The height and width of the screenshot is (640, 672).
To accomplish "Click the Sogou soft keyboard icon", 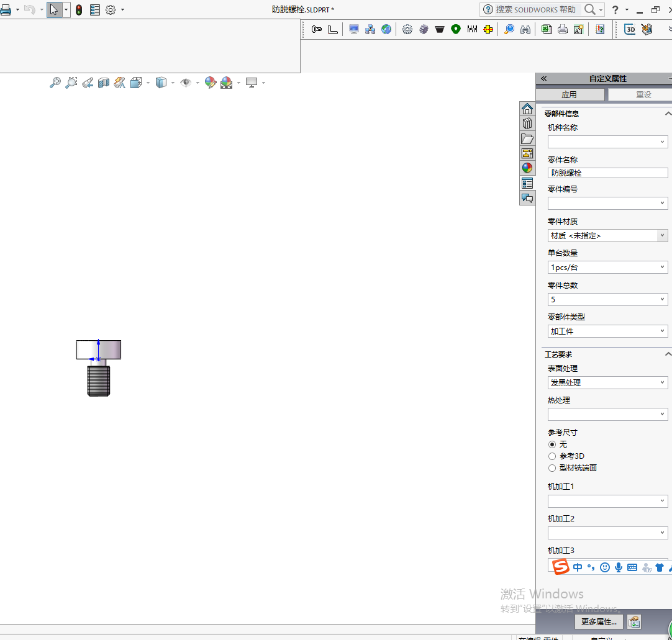I will pyautogui.click(x=632, y=567).
